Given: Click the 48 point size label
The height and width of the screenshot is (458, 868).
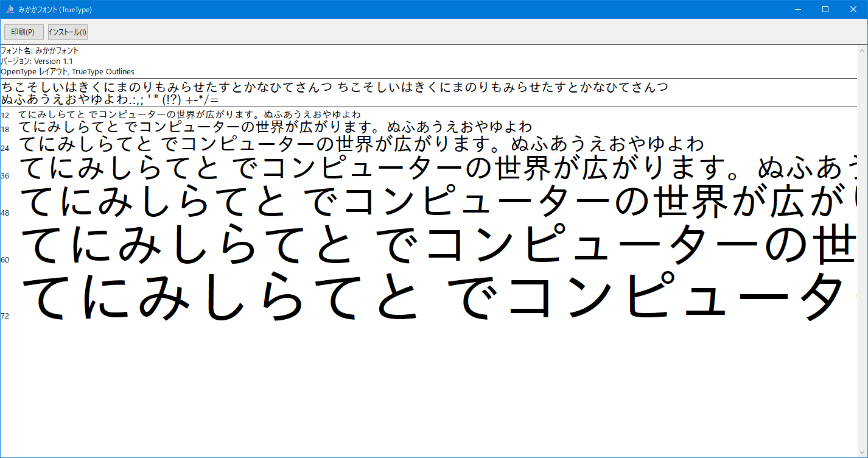Looking at the screenshot, I should (x=5, y=213).
